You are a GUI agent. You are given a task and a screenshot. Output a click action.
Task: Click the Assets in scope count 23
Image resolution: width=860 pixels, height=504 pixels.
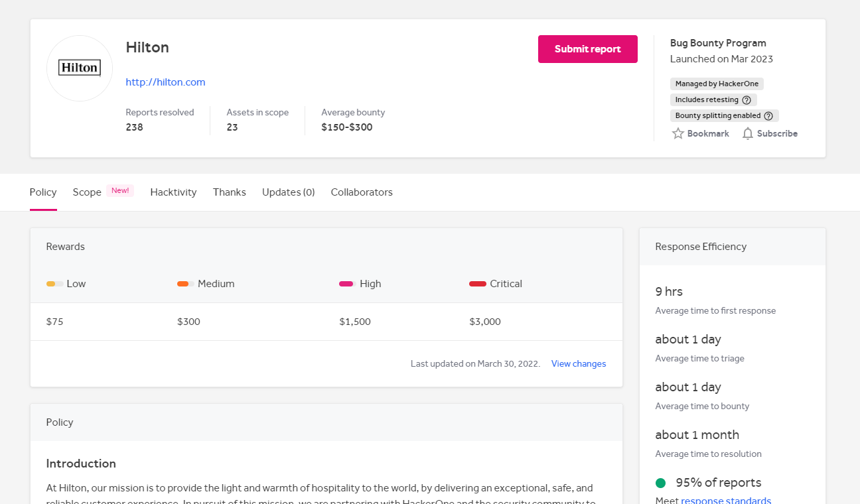click(x=232, y=127)
